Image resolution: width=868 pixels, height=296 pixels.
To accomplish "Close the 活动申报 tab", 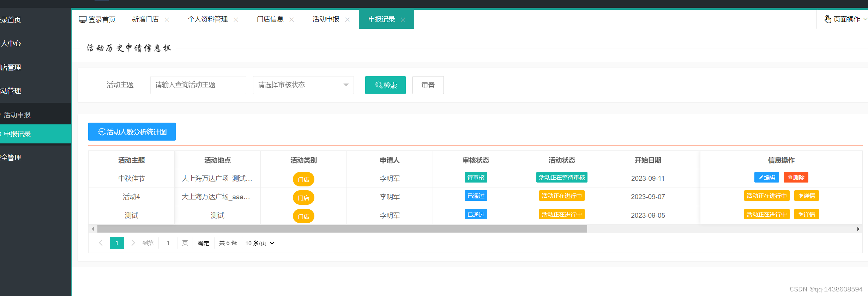I will point(348,20).
